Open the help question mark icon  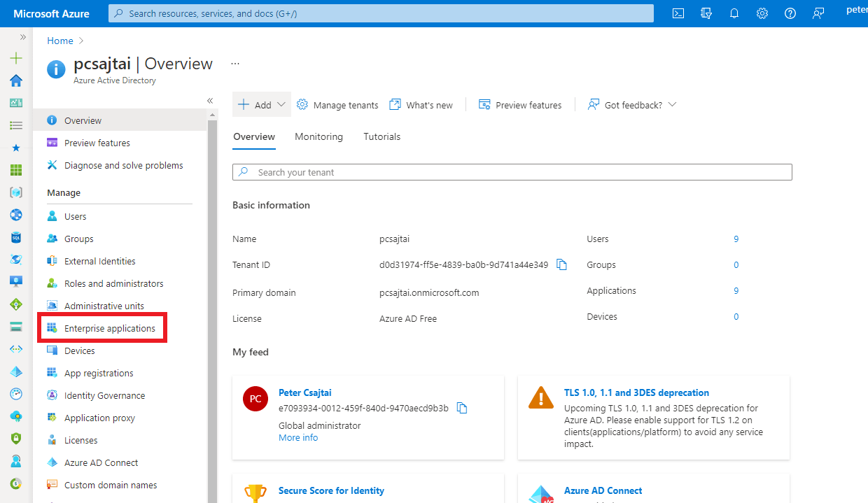[790, 13]
